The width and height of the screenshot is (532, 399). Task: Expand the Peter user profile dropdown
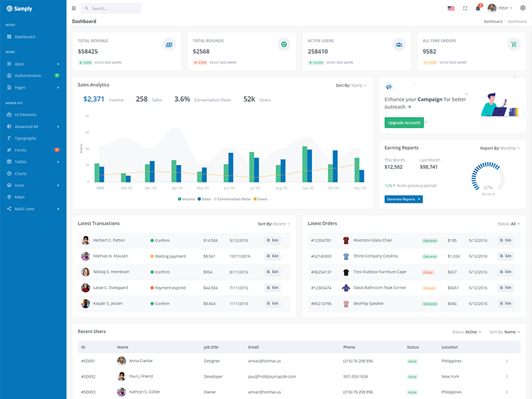tap(500, 8)
